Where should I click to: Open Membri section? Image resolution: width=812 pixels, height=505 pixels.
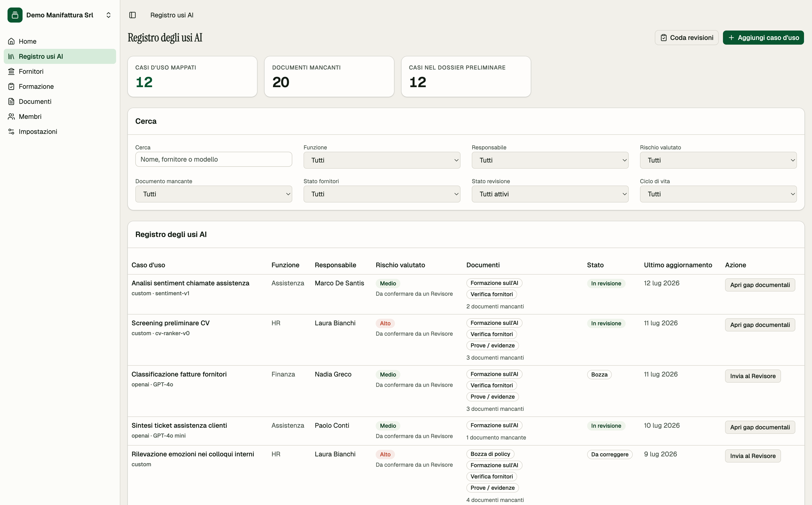click(60, 117)
